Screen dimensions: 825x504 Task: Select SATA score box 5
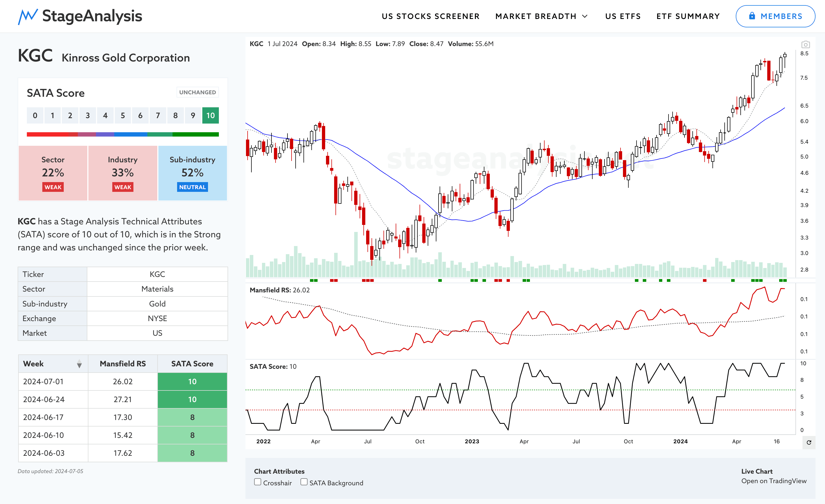pyautogui.click(x=123, y=115)
